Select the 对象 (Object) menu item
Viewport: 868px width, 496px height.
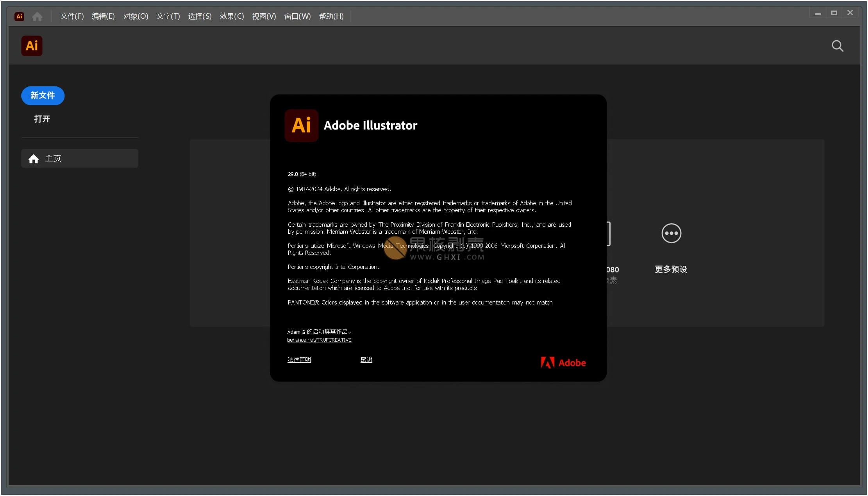tap(134, 16)
